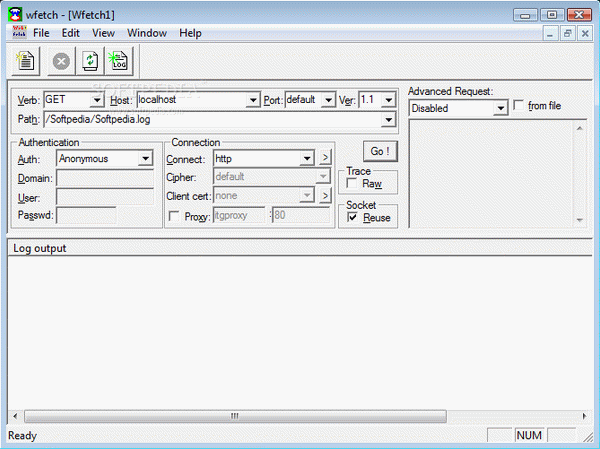Click the Stop (X) toolbar icon

coord(61,61)
